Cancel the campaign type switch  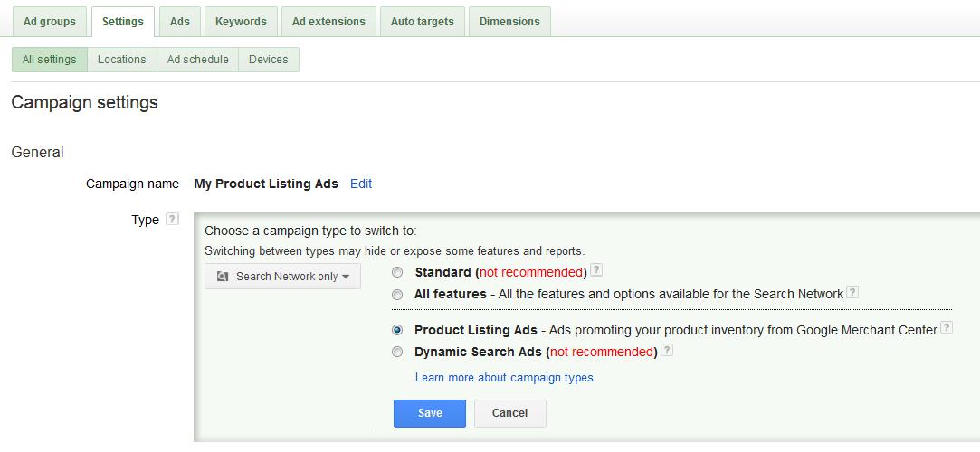pyautogui.click(x=510, y=413)
